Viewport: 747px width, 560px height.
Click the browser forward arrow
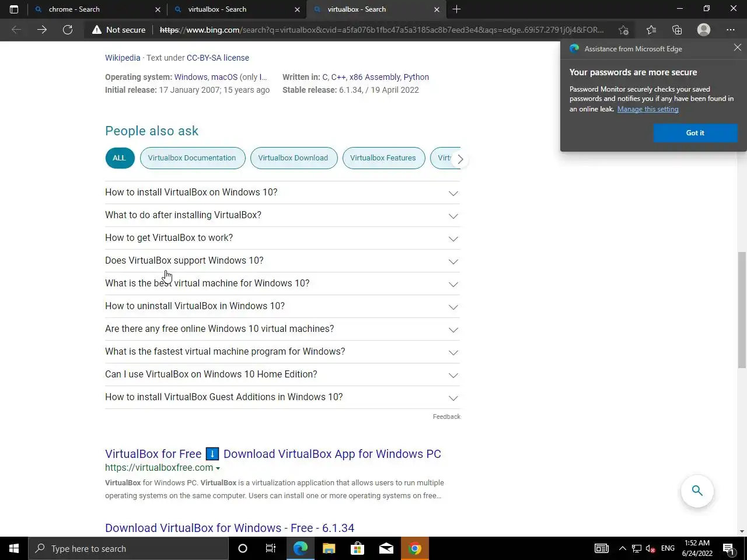42,30
